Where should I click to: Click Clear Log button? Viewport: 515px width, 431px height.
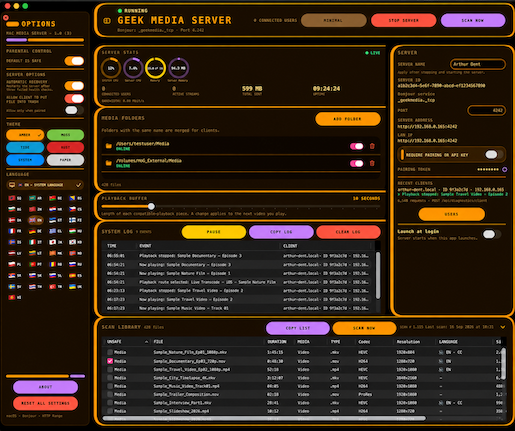click(348, 232)
